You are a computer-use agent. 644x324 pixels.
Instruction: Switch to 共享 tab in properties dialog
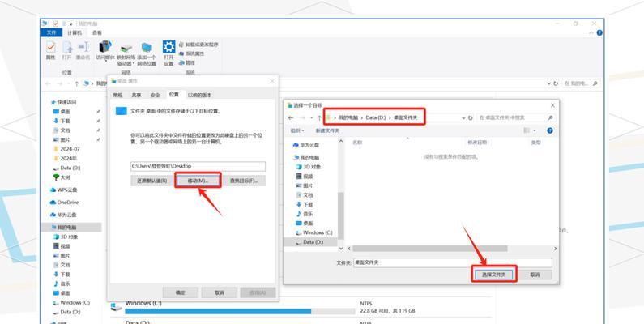(x=136, y=95)
